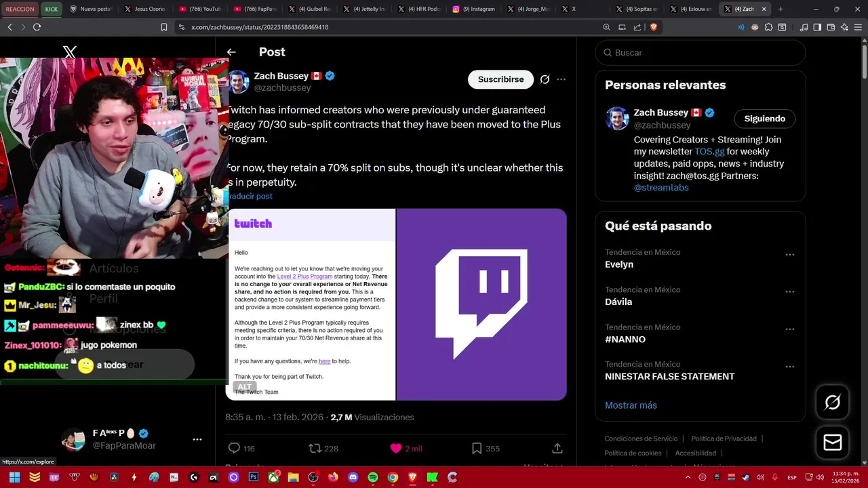Open the TOS.gg link in bio
868x488 pixels.
point(709,152)
